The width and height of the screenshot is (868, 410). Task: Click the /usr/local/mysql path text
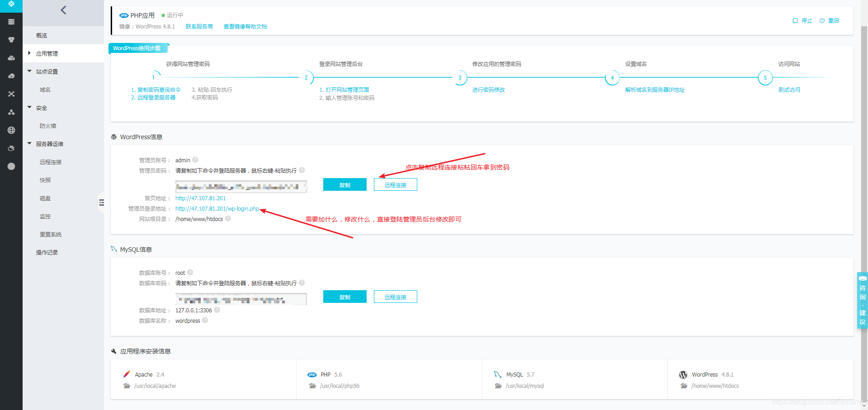coord(525,386)
